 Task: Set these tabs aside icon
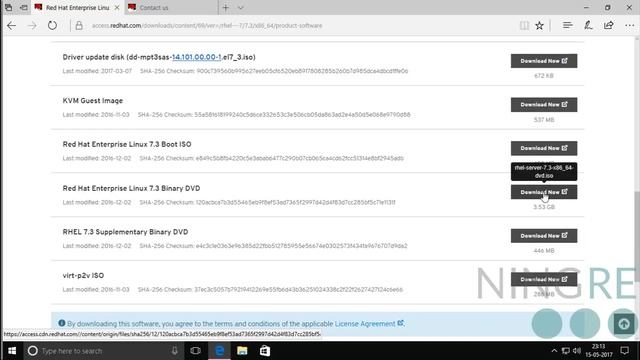(24, 7)
